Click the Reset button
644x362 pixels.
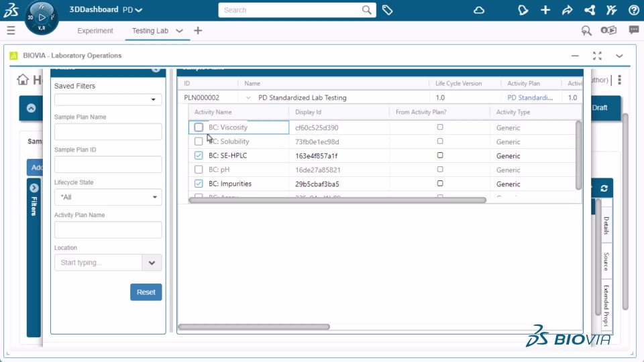point(146,292)
